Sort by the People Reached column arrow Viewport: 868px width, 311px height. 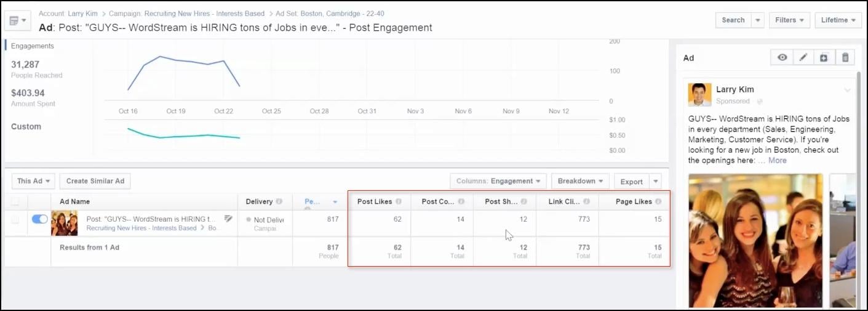335,201
